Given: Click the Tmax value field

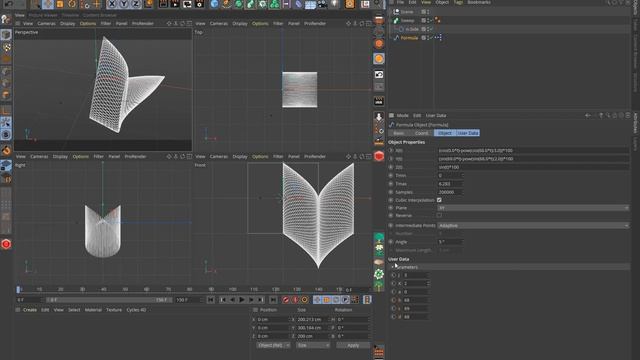Looking at the screenshot, I should 450,184.
